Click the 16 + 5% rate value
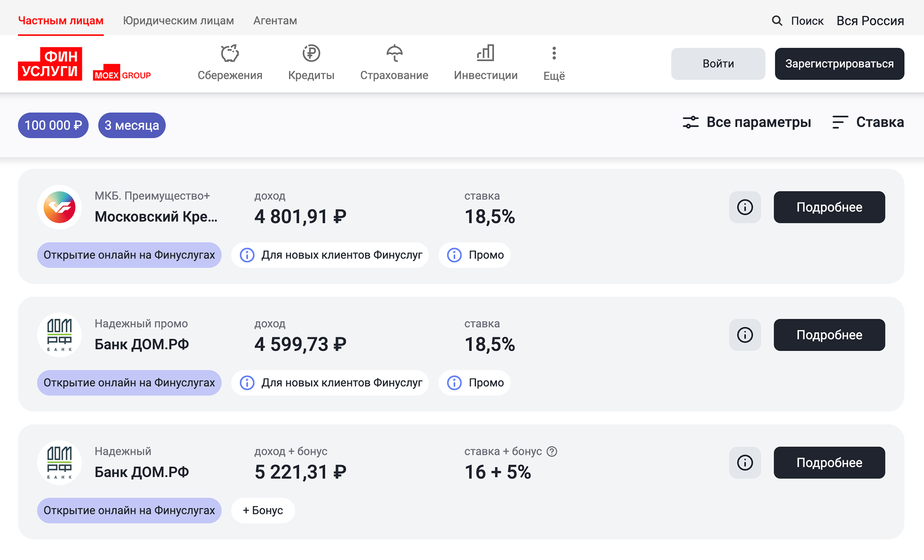Screen dimensions: 924x560 [x=498, y=472]
